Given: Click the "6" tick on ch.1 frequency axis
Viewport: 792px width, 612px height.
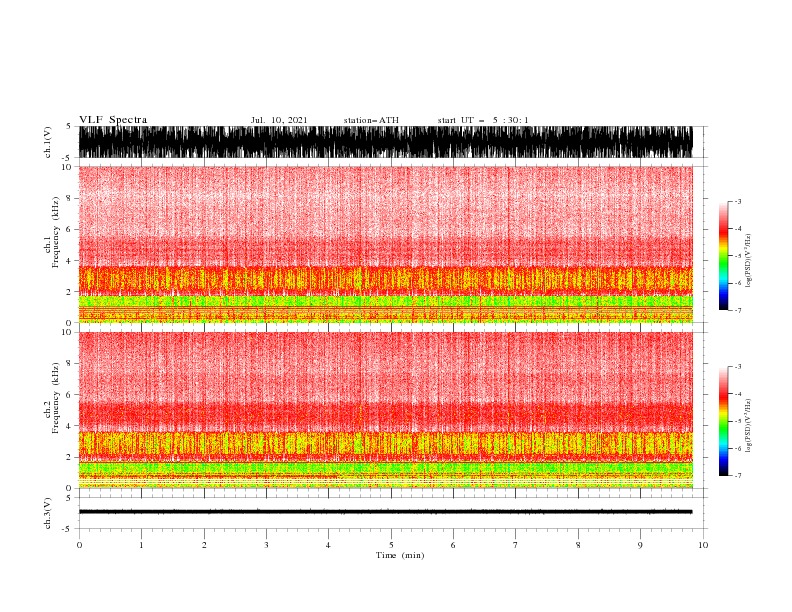Looking at the screenshot, I should [69, 229].
